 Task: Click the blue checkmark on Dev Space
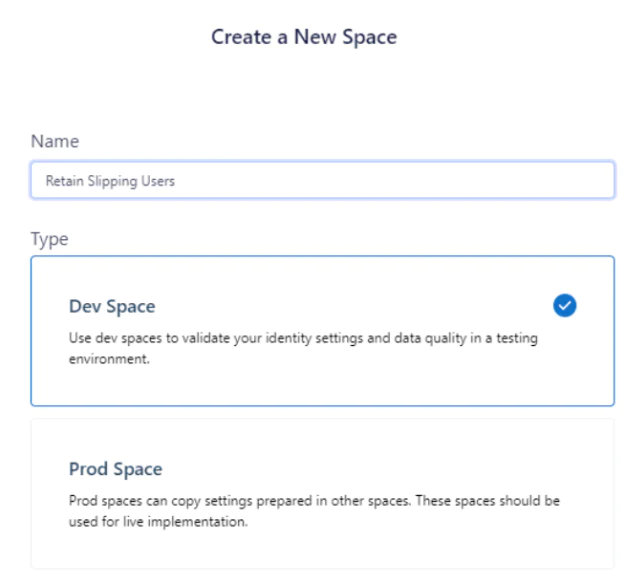point(565,306)
